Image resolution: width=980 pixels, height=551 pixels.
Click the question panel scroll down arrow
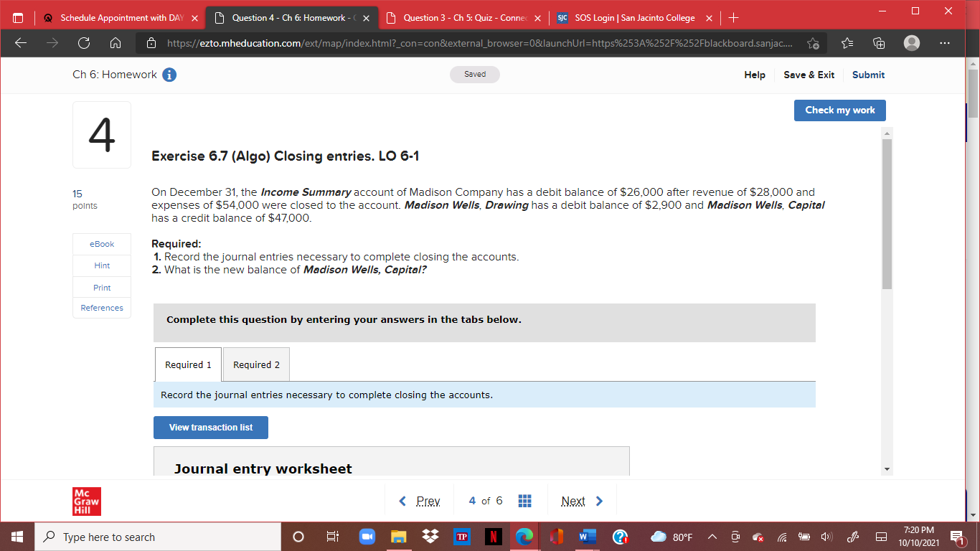pos(887,469)
